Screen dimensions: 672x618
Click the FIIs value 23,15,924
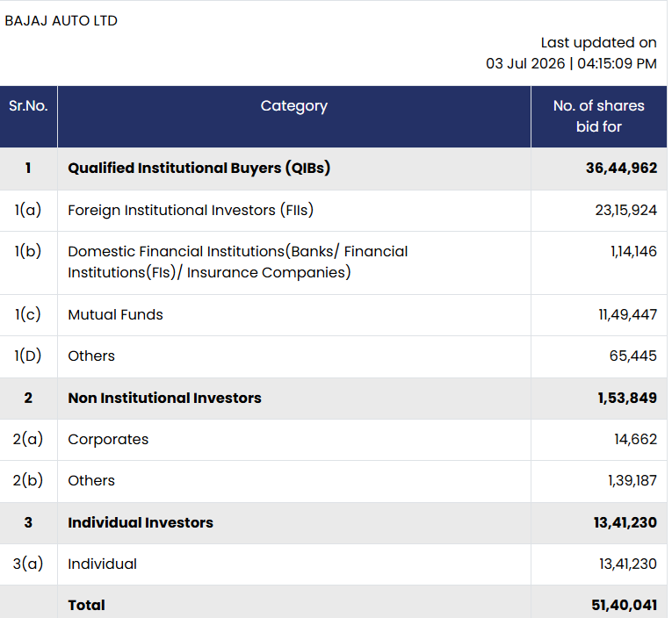pyautogui.click(x=625, y=211)
